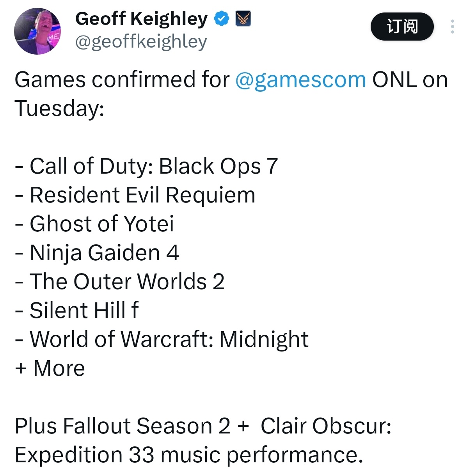Open Geoff Keighley's profile avatar
The height and width of the screenshot is (476, 476).
click(x=37, y=31)
